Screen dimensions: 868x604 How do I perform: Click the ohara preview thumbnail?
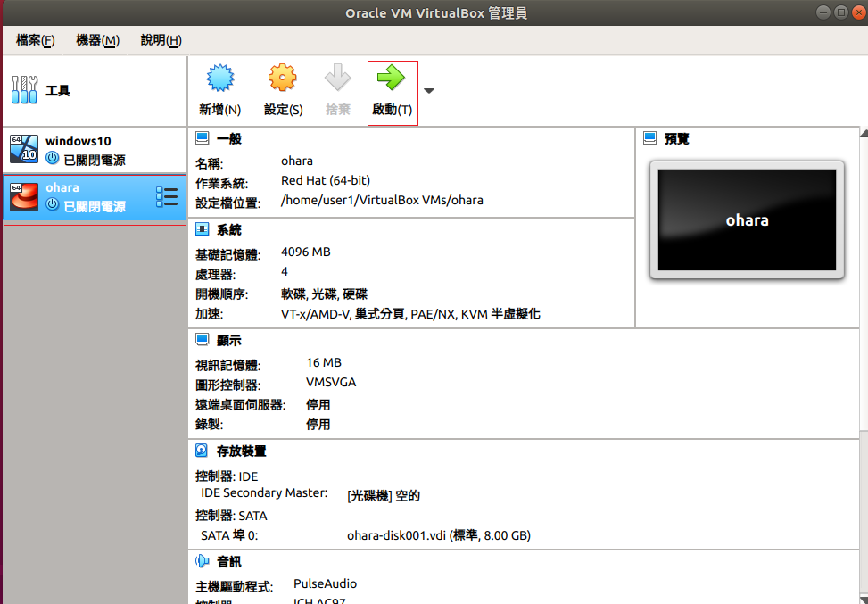tap(747, 219)
